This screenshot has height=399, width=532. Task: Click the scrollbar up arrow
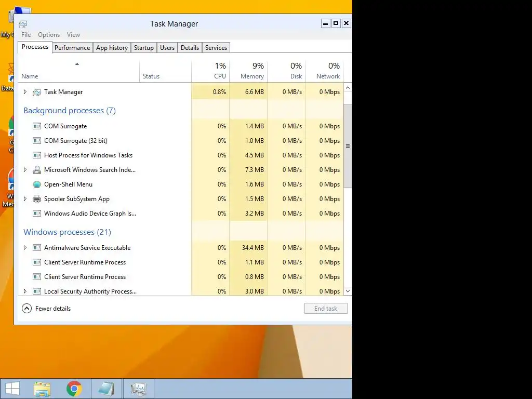coord(348,87)
